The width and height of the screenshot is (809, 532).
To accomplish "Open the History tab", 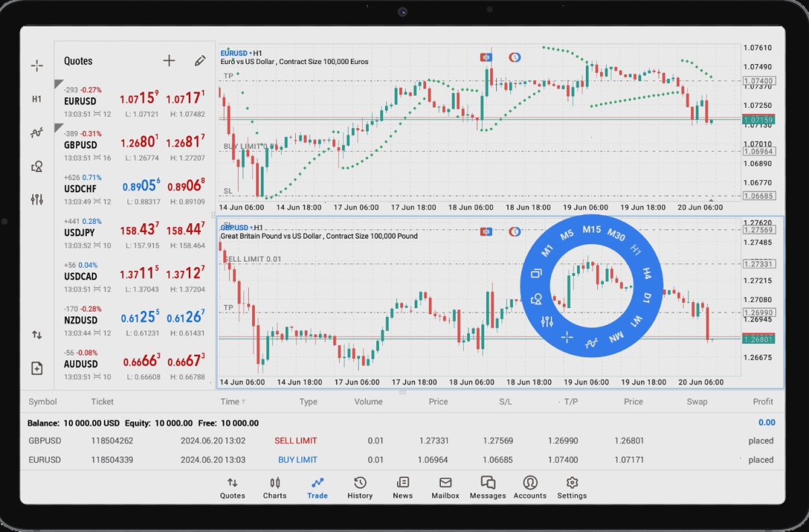I will click(x=360, y=487).
